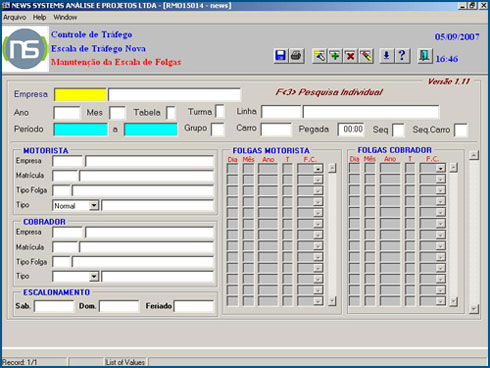Click the NS company logo
The width and height of the screenshot is (490, 368).
click(25, 49)
